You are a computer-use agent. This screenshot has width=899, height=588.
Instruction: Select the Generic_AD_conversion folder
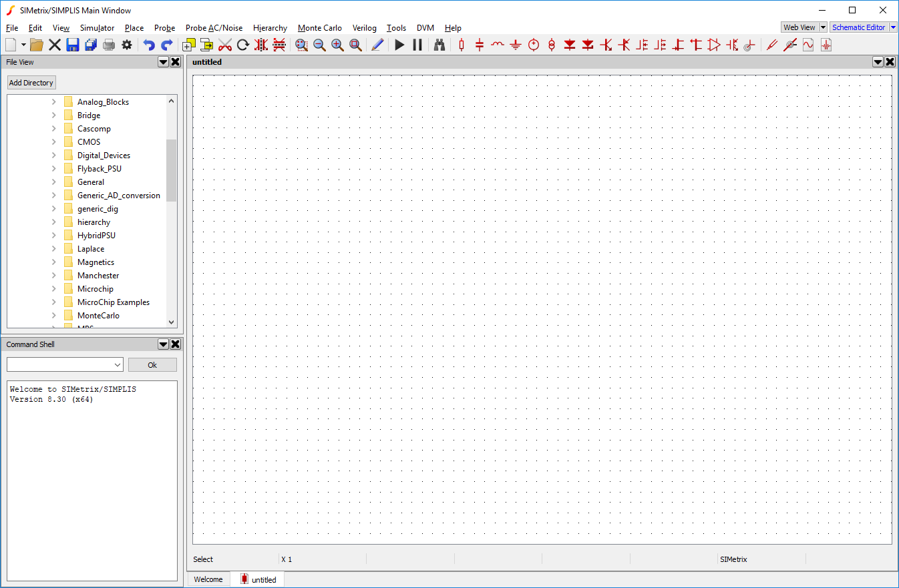tap(119, 196)
